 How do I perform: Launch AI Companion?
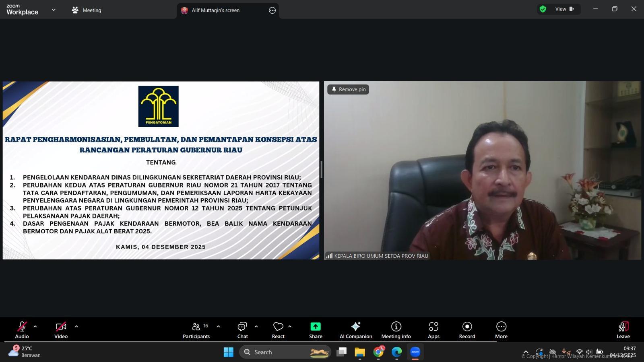[x=355, y=330]
